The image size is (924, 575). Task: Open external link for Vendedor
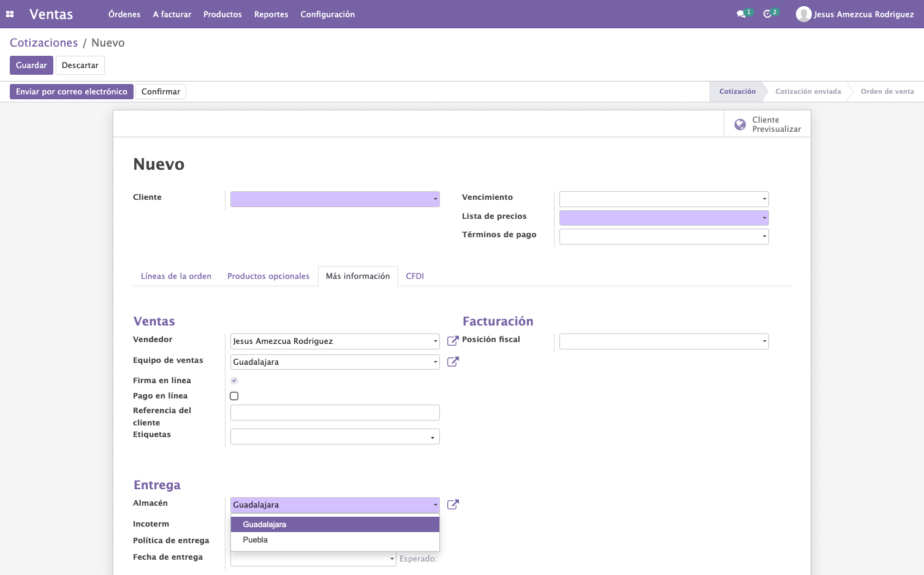click(453, 341)
